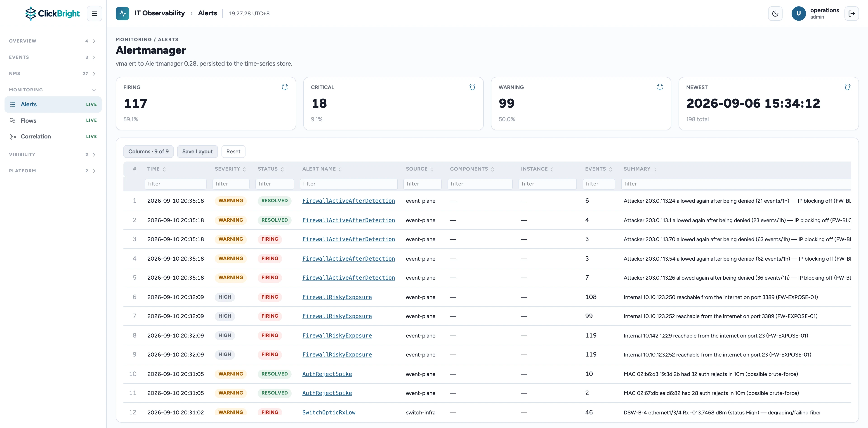Open SwitchOpticRxLow link in row 12

(x=329, y=412)
